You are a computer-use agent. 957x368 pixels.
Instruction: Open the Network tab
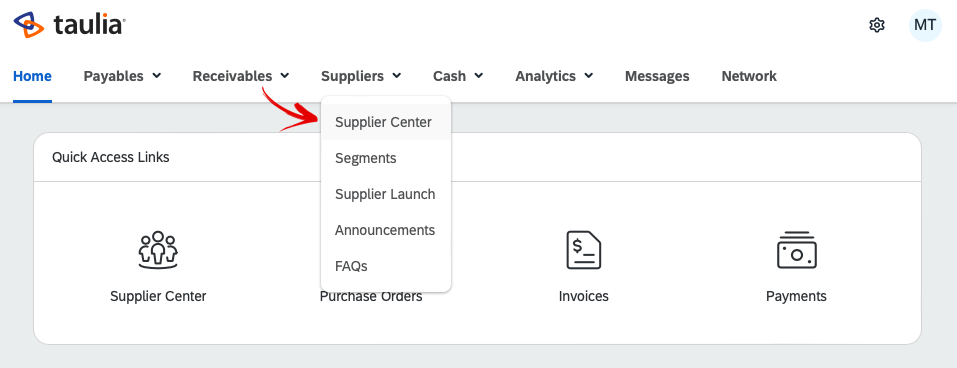pyautogui.click(x=749, y=76)
